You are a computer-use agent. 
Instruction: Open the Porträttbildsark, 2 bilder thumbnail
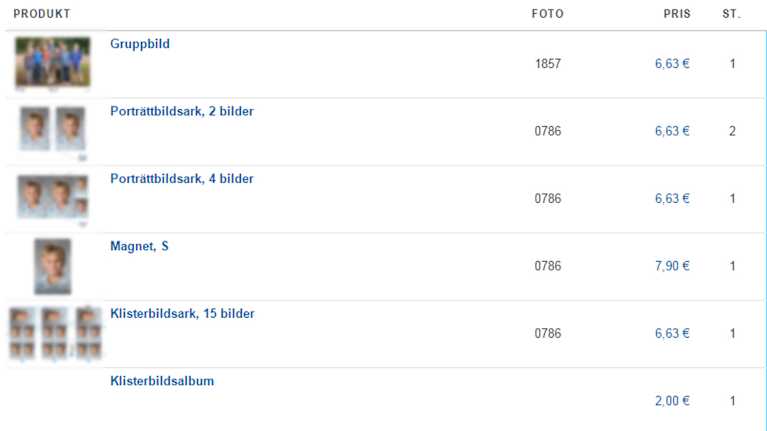(x=54, y=130)
